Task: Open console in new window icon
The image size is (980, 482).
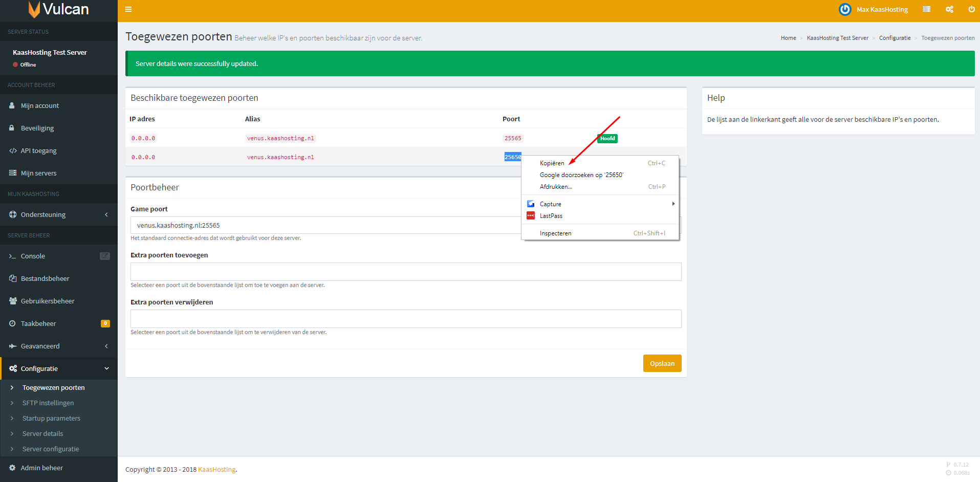Action: tap(105, 256)
